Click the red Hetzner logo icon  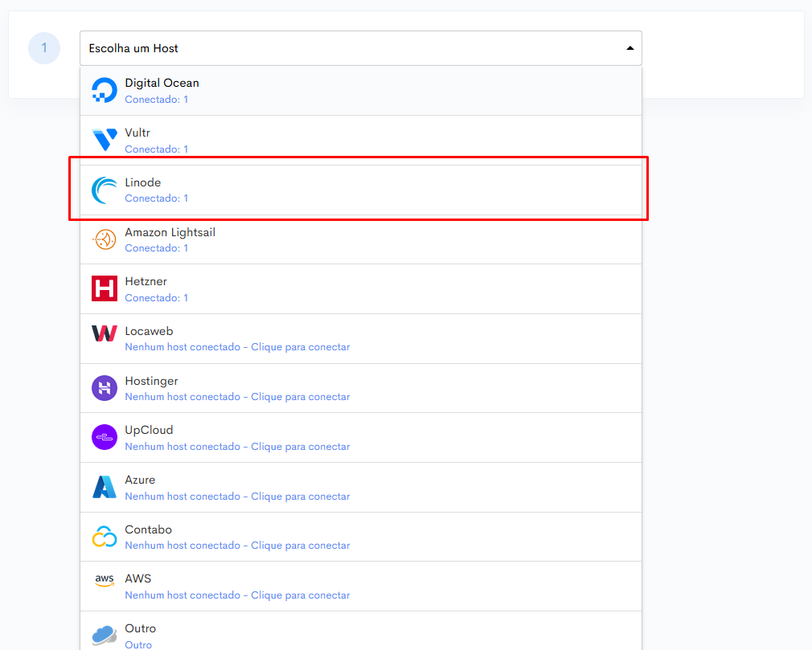(105, 288)
